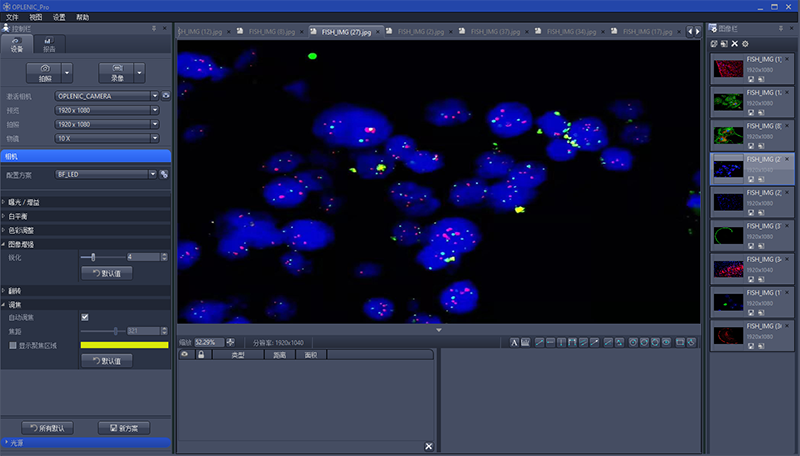Click the X delete icon in gallery toolbar

(x=734, y=44)
